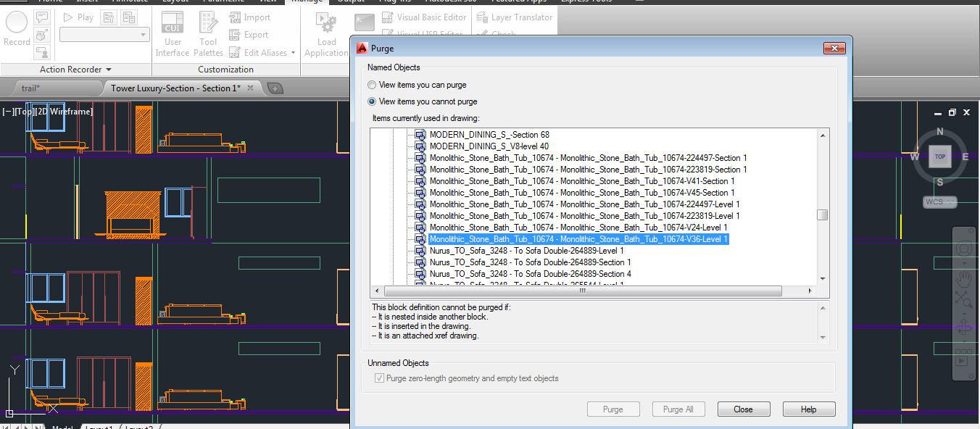Open the Edit Aliases dropdown arrow
Screen dimensions: 980x429
(293, 52)
